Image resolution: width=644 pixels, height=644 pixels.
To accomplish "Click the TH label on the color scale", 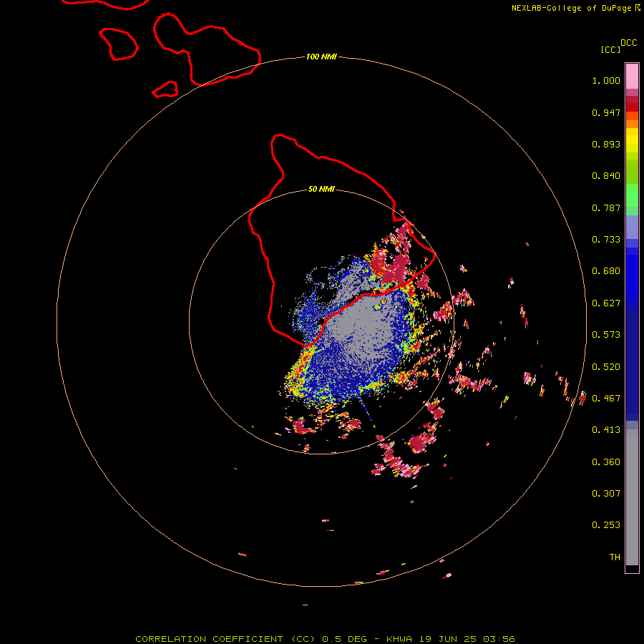I will pyautogui.click(x=615, y=557).
